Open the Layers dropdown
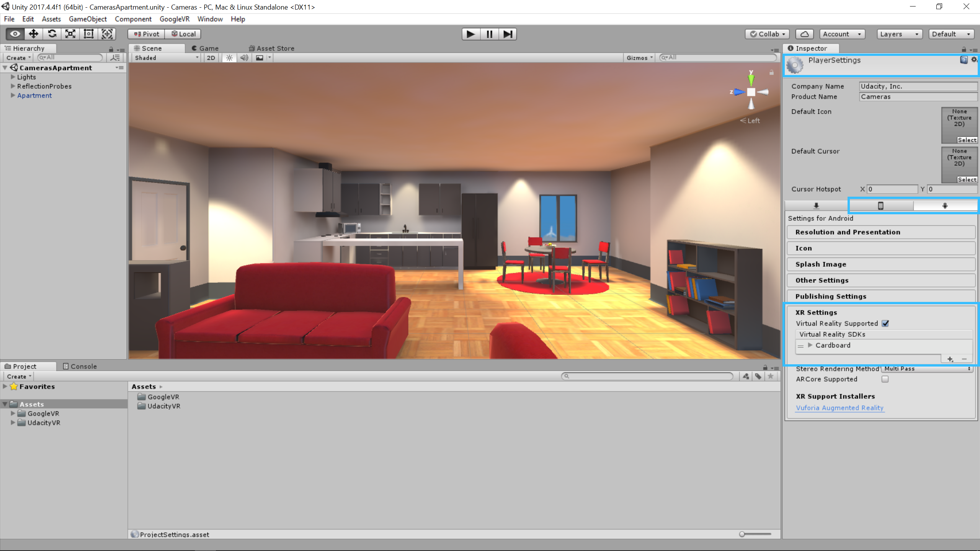 (x=898, y=34)
